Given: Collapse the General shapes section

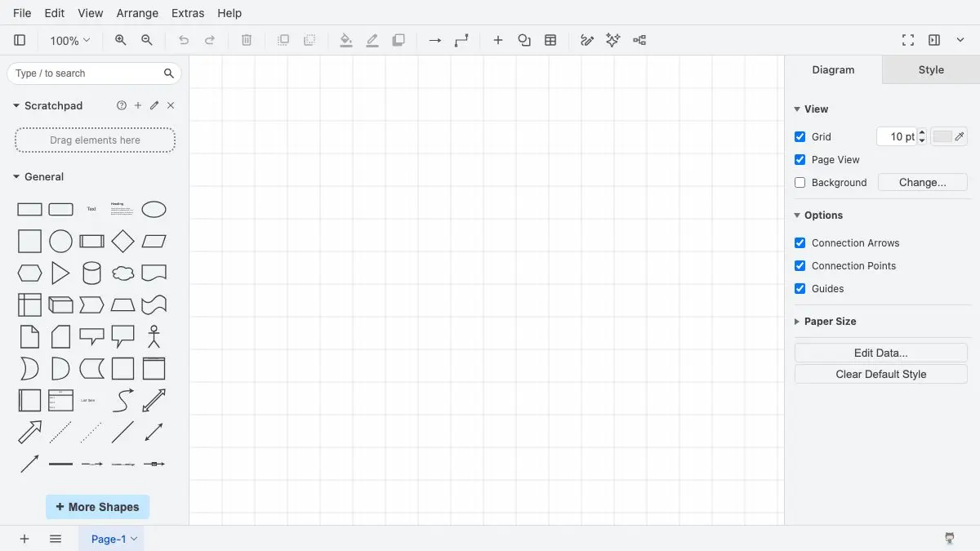Looking at the screenshot, I should pos(16,176).
